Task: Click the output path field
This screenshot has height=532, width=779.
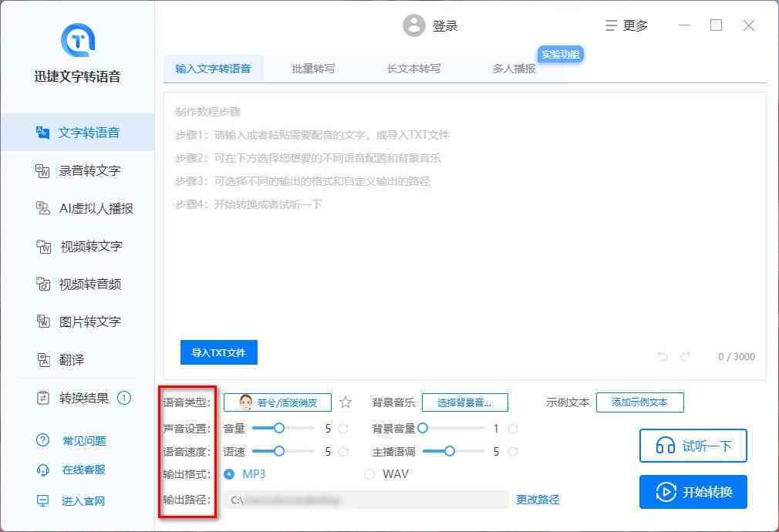Action: (366, 500)
